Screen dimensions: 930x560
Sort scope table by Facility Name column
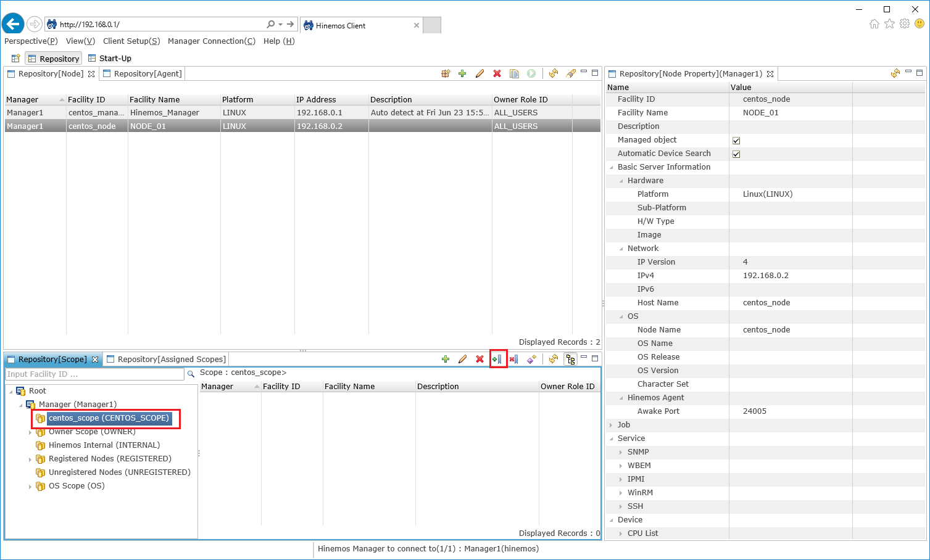click(x=369, y=387)
